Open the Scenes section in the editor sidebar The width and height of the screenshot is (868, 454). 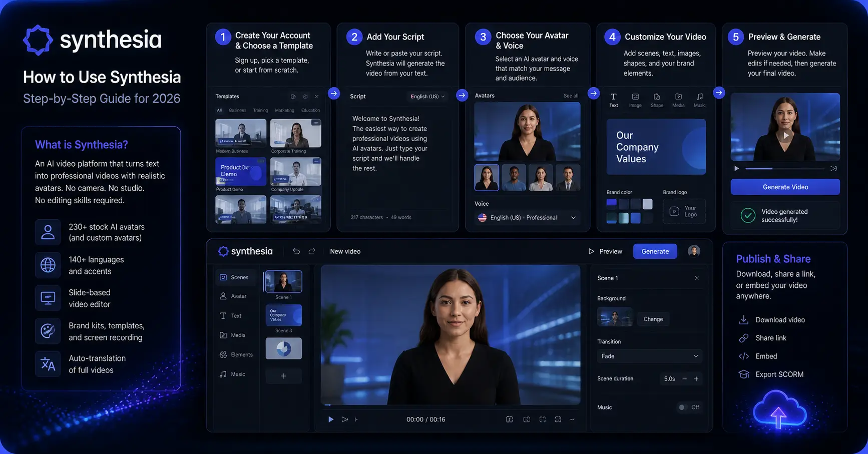point(234,277)
